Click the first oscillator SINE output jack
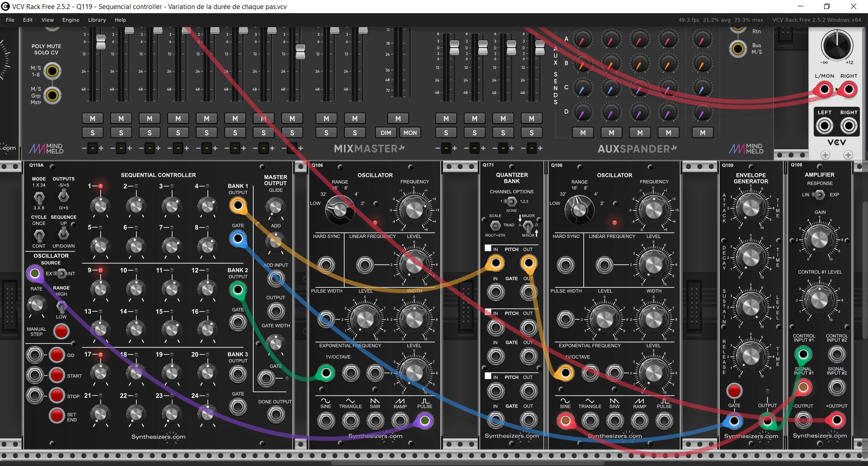Viewport: 868px width, 466px height. coord(325,421)
